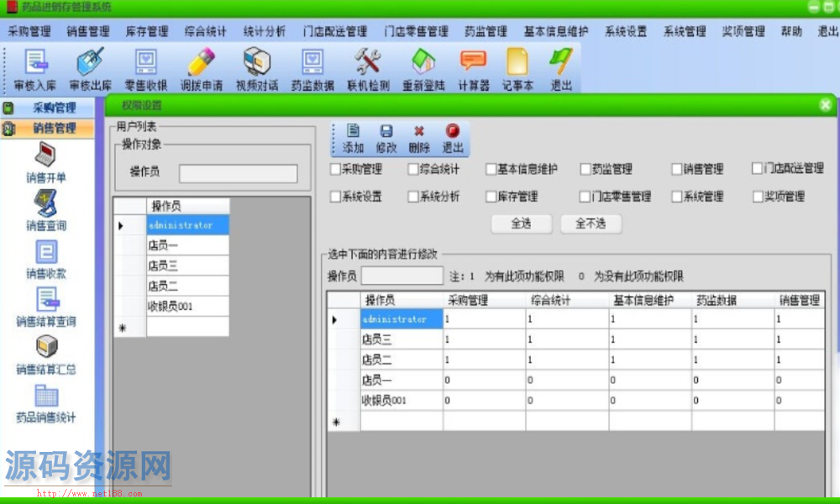Screen dimensions: 840x504
Task: Enable 门店零售管理 checkbox
Action: coord(585,197)
